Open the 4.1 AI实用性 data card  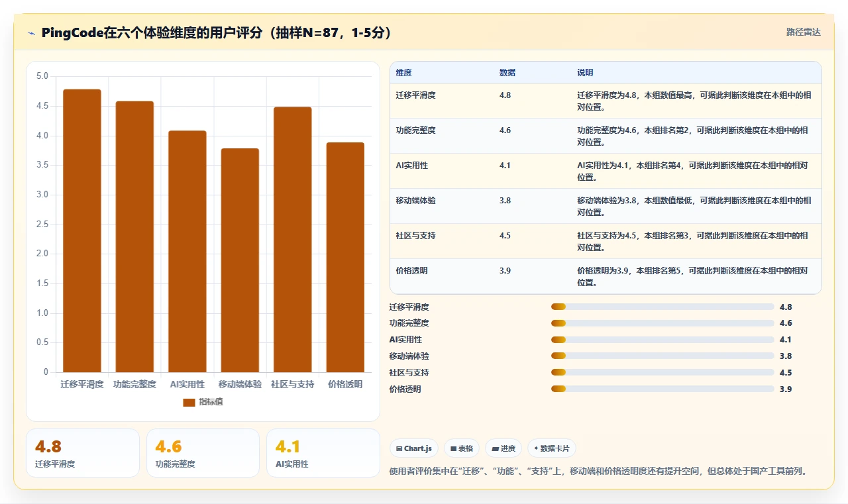click(323, 453)
